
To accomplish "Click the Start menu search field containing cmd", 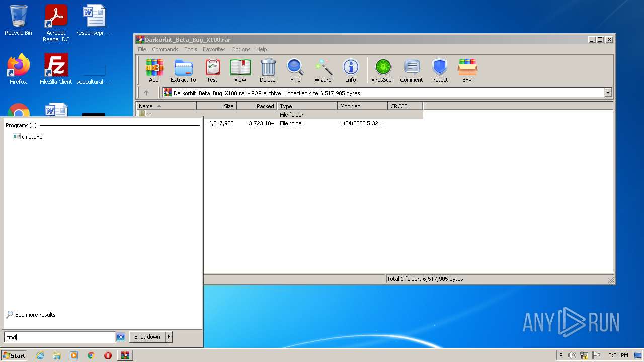I will coord(59,337).
